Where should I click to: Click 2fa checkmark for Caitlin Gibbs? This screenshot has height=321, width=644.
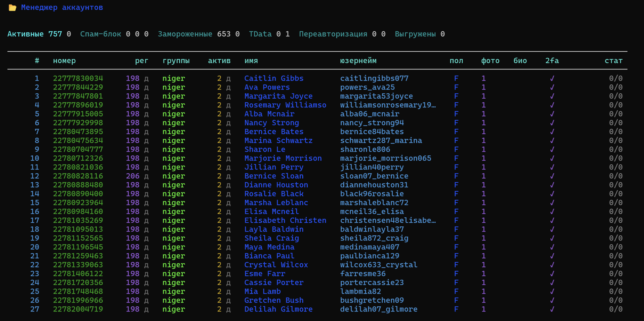click(x=552, y=78)
